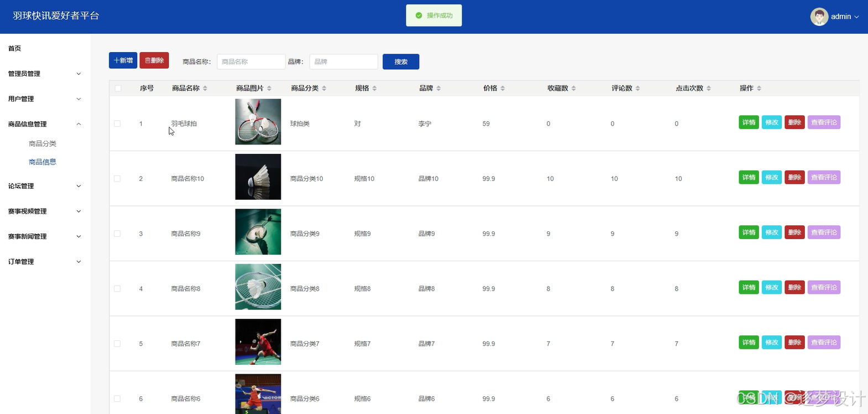Viewport: 868px width, 414px height.
Task: Open the 商品信息 submenu item
Action: coord(43,162)
